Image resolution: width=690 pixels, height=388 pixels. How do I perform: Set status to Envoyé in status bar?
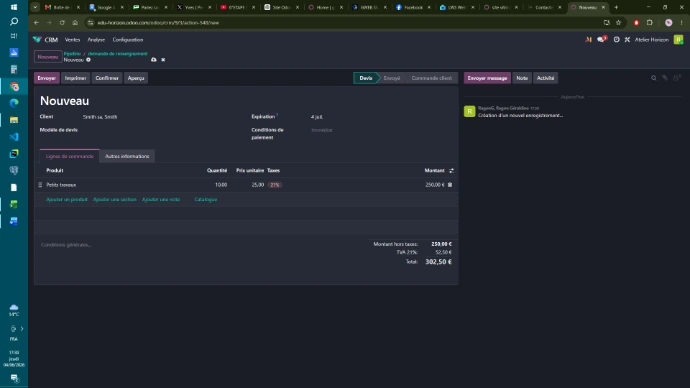pyautogui.click(x=392, y=78)
